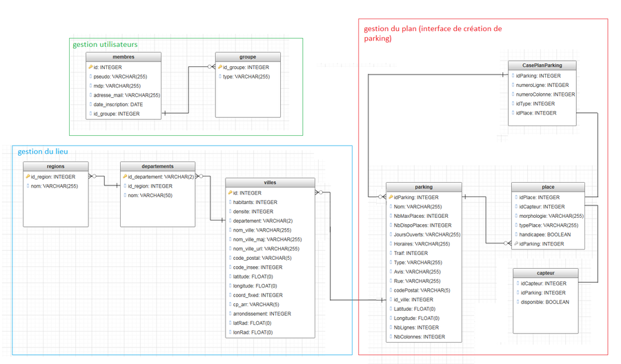The image size is (621, 364).
Task: Select the membres table header
Action: pos(124,57)
